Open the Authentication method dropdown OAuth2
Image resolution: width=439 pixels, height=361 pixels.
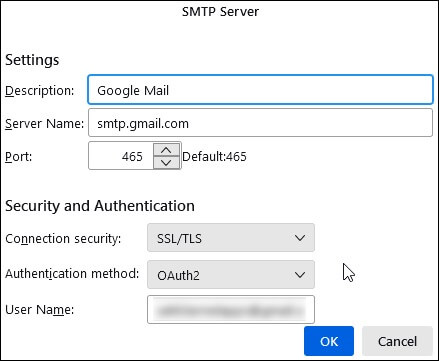[x=231, y=275]
